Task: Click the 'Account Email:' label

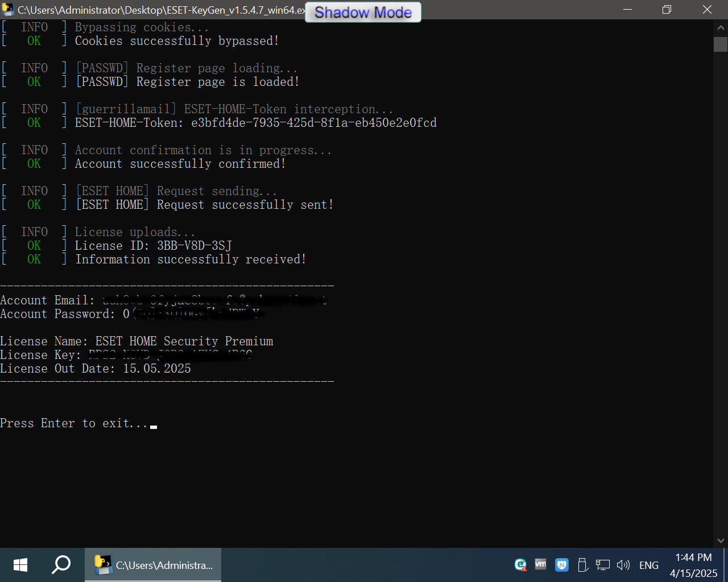Action: pyautogui.click(x=48, y=300)
